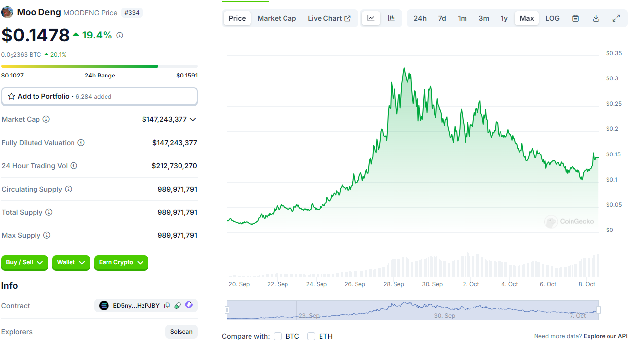Click the 2. Oct x-axis date label
The width and height of the screenshot is (644, 346).
click(471, 284)
